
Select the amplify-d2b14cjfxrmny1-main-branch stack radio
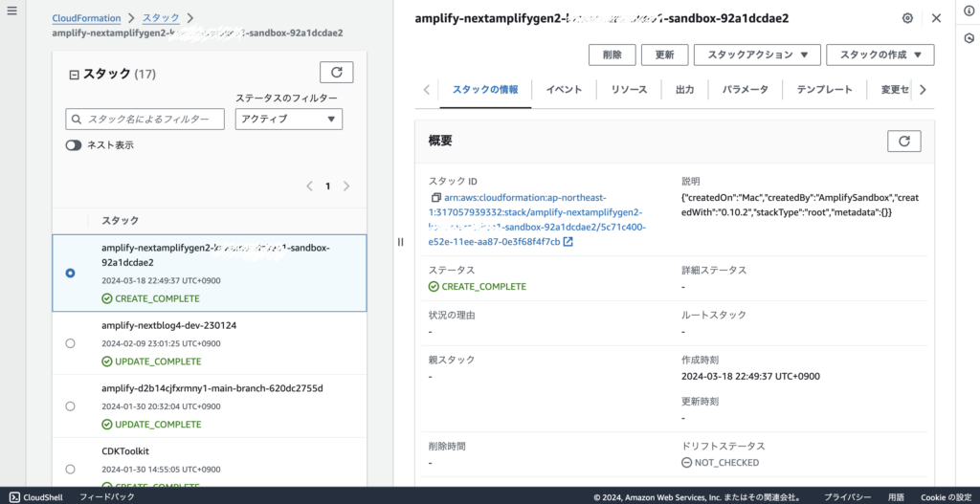click(x=70, y=405)
